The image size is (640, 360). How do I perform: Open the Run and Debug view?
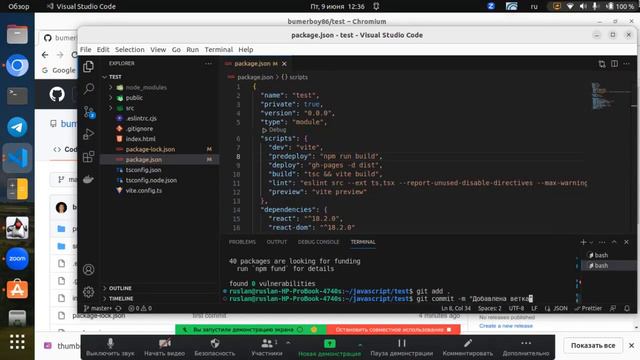[89, 134]
